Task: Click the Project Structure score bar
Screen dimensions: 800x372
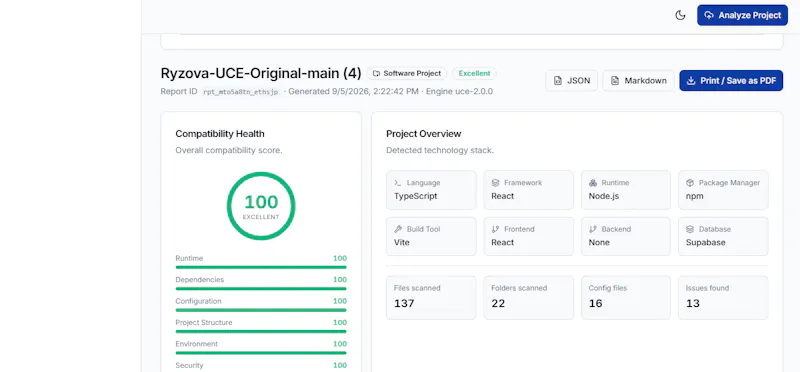Action: coord(261,331)
